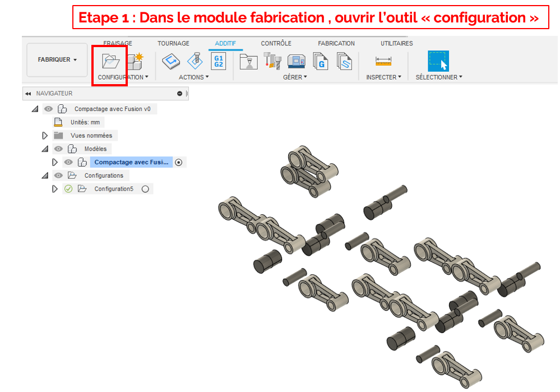Expand the Configuration5 tree node
This screenshot has height=392, width=560.
54,189
